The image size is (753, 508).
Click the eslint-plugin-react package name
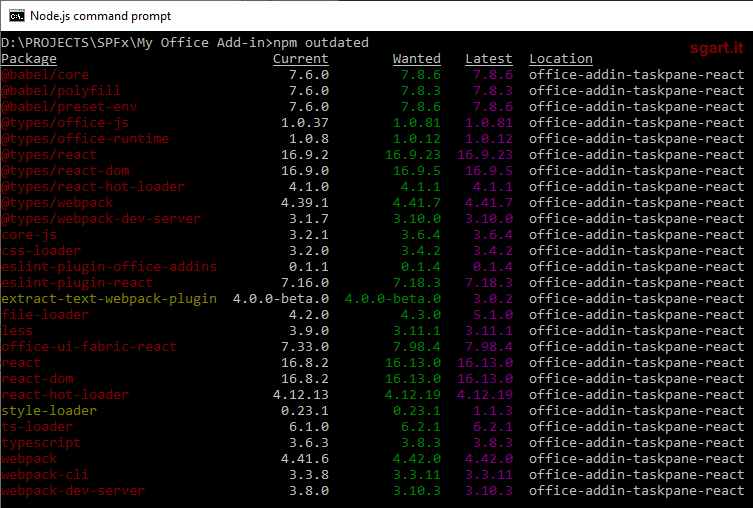77,283
